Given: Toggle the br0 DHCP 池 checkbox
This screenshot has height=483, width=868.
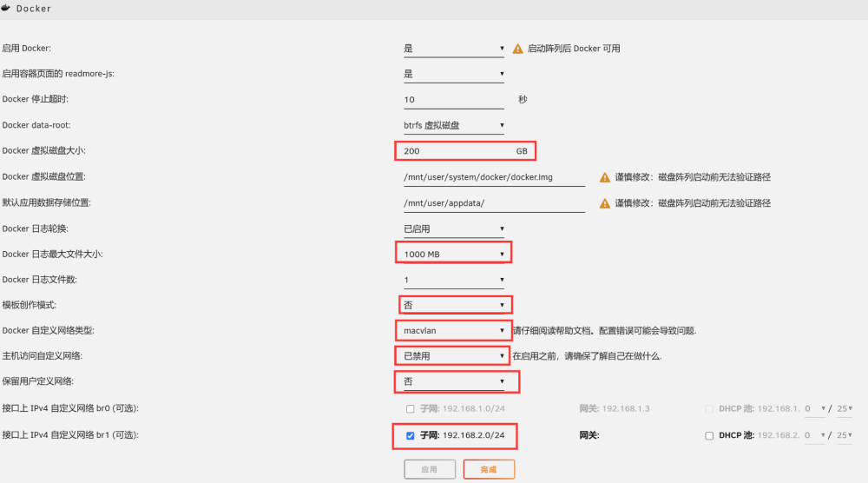Looking at the screenshot, I should (x=709, y=409).
